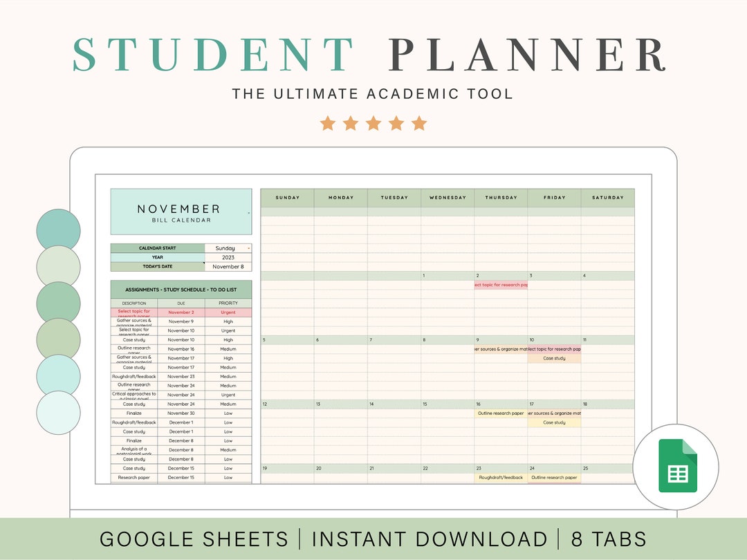Click the '8 TABS' banner text
The image size is (747, 560).
click(609, 539)
